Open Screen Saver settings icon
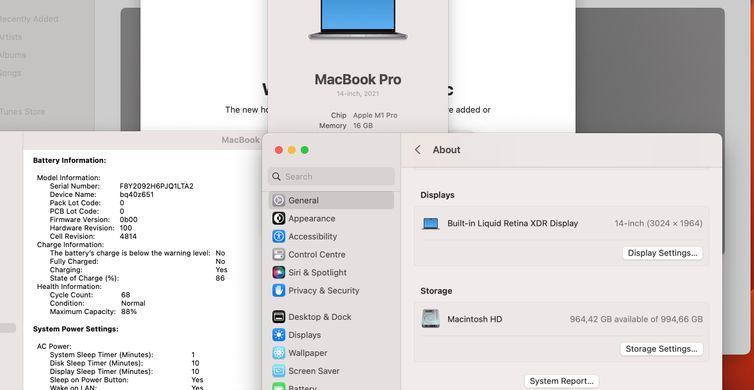The width and height of the screenshot is (754, 390). pos(278,371)
